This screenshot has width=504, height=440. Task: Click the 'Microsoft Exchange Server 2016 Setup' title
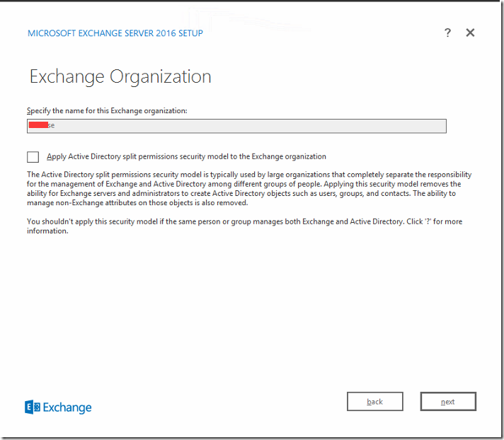115,33
